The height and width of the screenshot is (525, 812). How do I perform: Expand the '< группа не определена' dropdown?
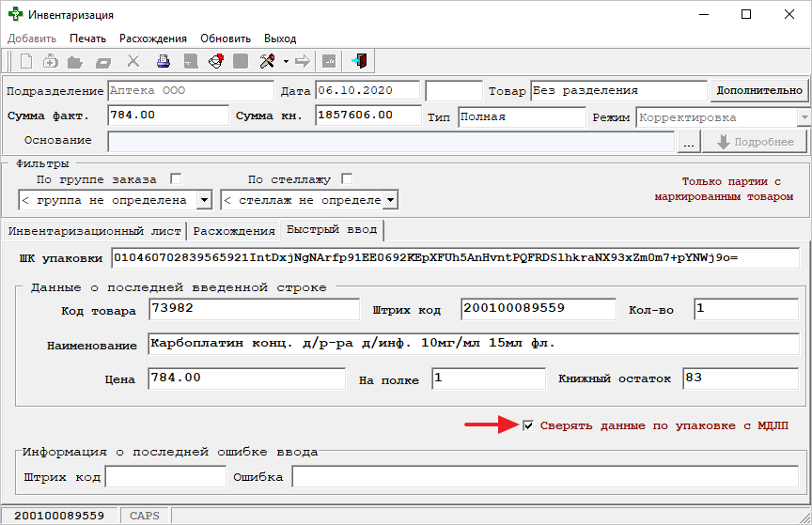(x=205, y=200)
